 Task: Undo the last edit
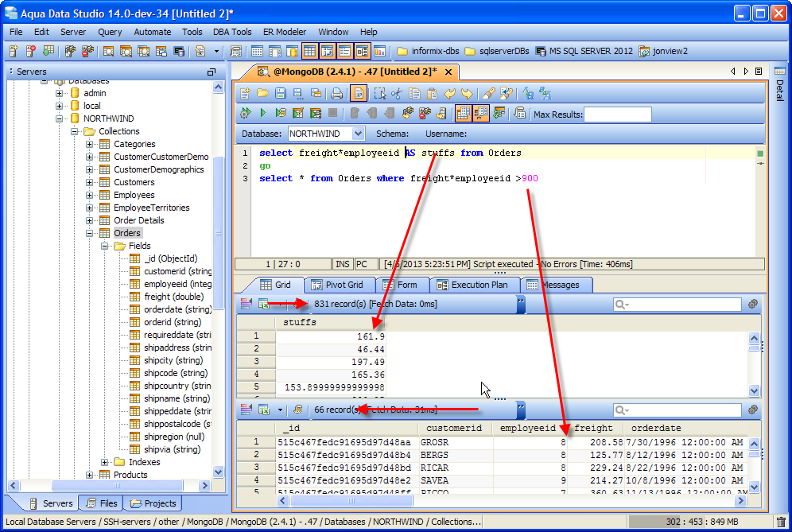tap(449, 94)
